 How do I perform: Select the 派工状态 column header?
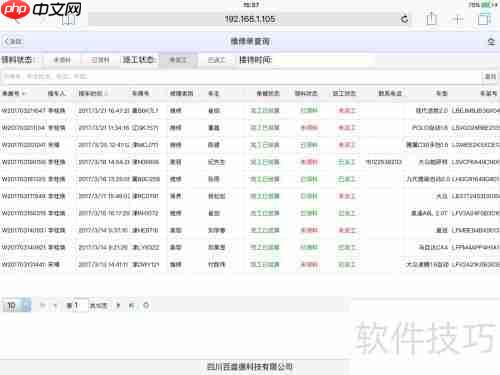[x=344, y=93]
